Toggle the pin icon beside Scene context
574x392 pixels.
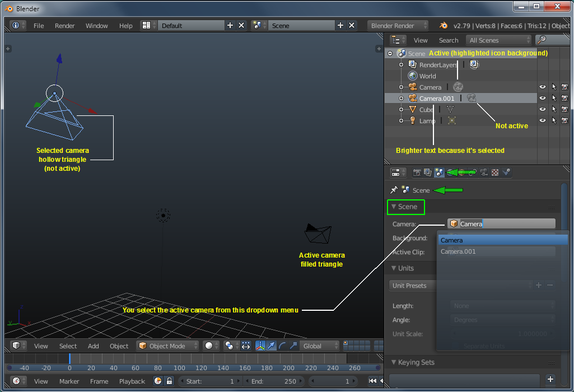pyautogui.click(x=394, y=190)
